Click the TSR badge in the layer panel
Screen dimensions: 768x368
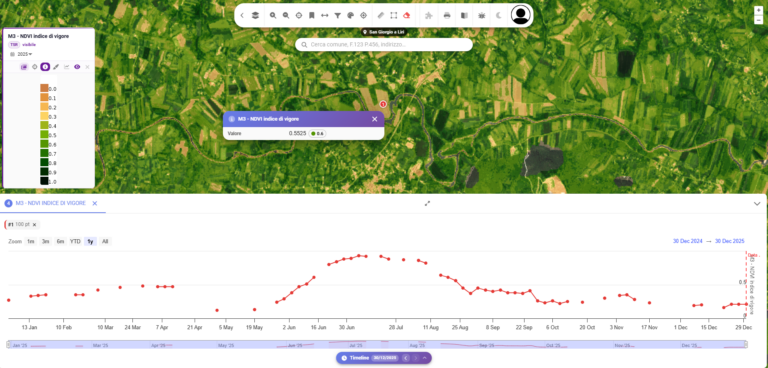14,45
